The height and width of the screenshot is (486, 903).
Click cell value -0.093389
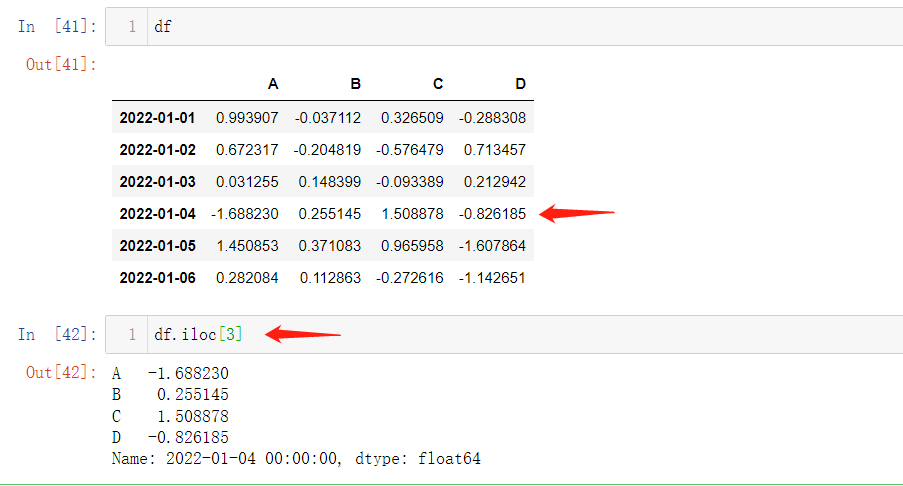409,182
